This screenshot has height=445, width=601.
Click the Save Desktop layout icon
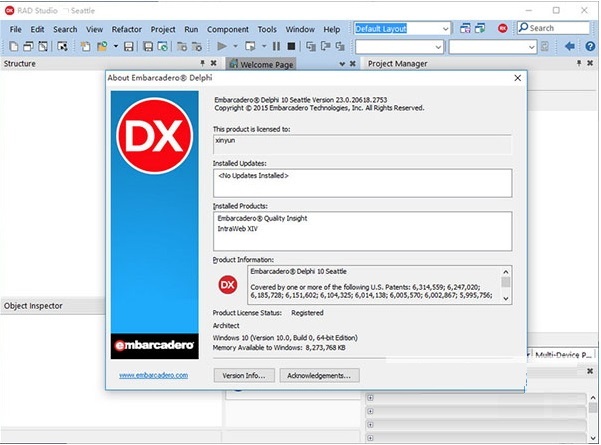point(465,28)
